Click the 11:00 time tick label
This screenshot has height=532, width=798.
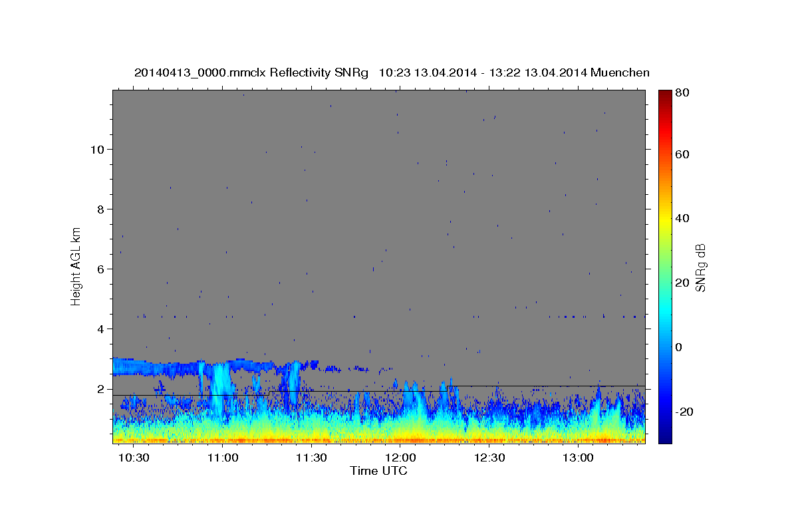(x=223, y=458)
